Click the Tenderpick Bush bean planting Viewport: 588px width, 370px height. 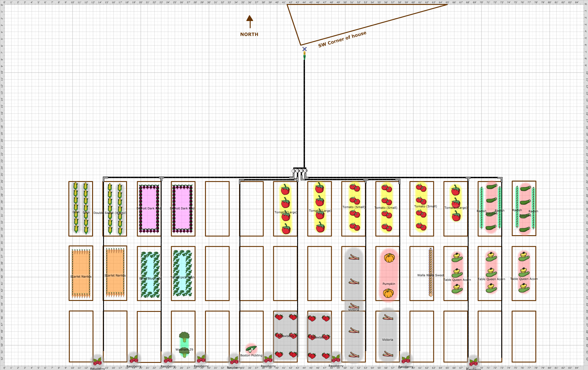[182, 273]
